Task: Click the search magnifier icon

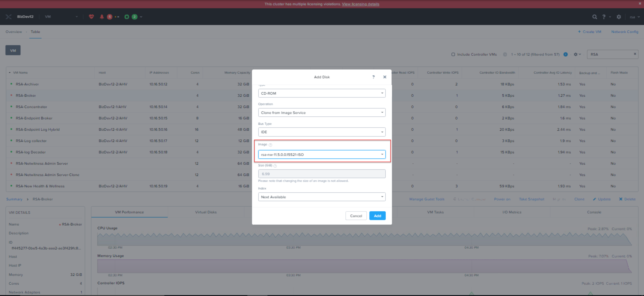Action: click(x=595, y=17)
